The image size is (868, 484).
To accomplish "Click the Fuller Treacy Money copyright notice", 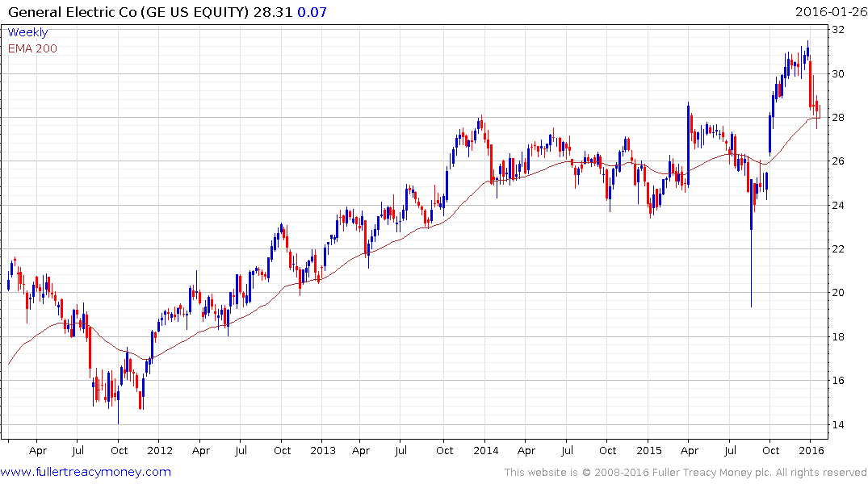I will click(x=686, y=473).
